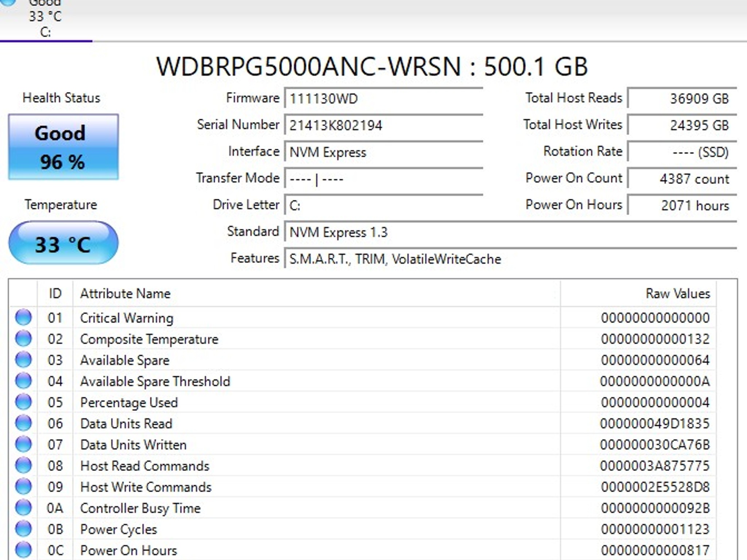747x560 pixels.
Task: Click the status icon for Composite Temperature
Action: (x=24, y=338)
